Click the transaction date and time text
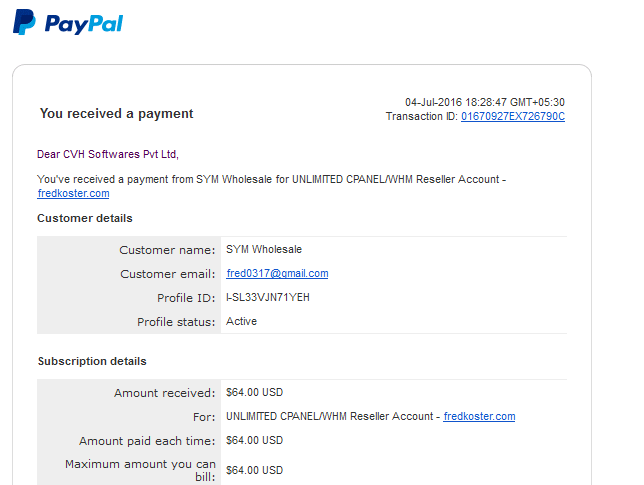Viewport: 644px width, 485px height. pyautogui.click(x=485, y=102)
